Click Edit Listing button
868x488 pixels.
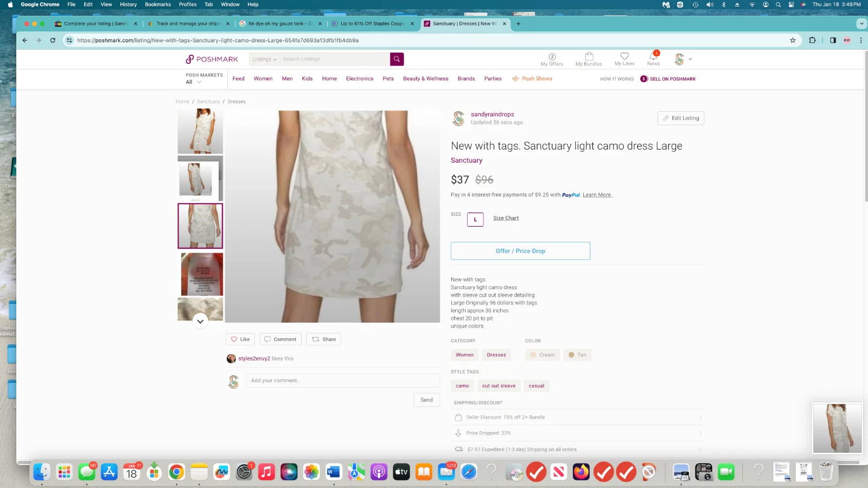pyautogui.click(x=680, y=118)
